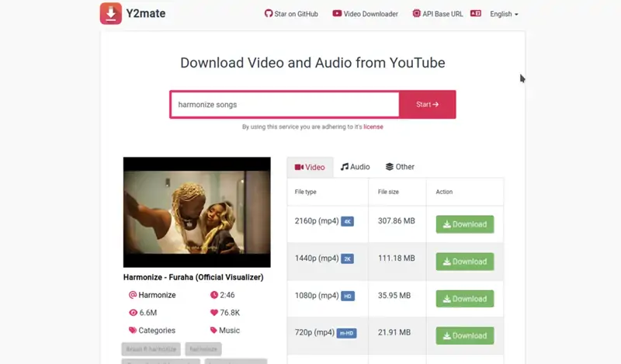The width and height of the screenshot is (621, 364).
Task: Click the 720p (mp4) file type text
Action: 314,333
